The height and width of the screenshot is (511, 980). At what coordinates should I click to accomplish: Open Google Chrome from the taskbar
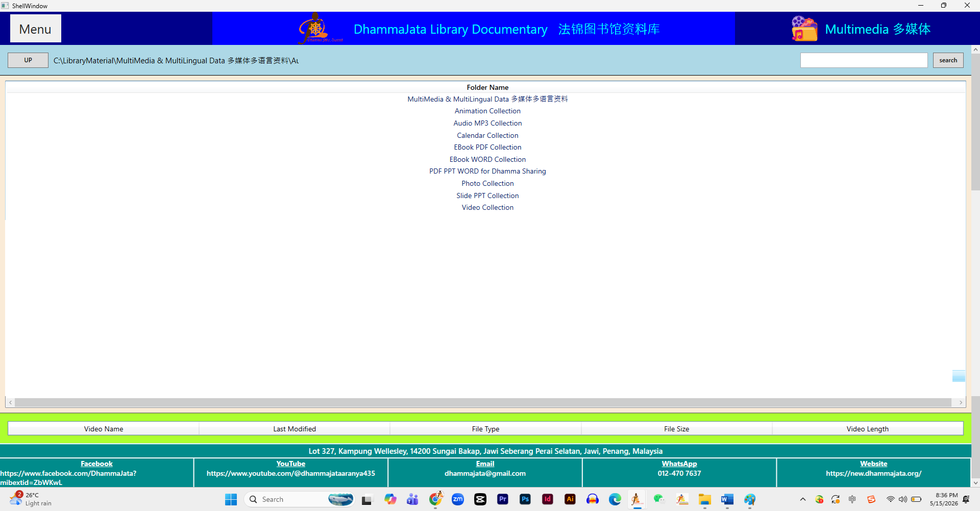click(x=435, y=499)
